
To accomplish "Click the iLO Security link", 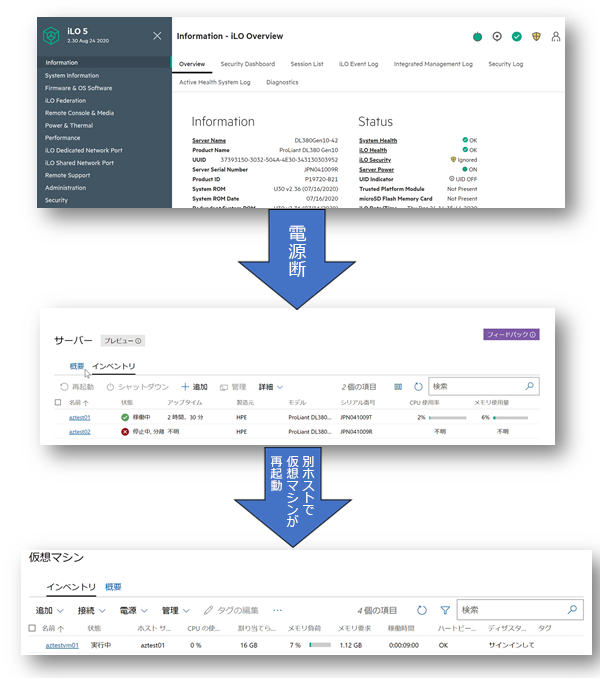I will (375, 160).
